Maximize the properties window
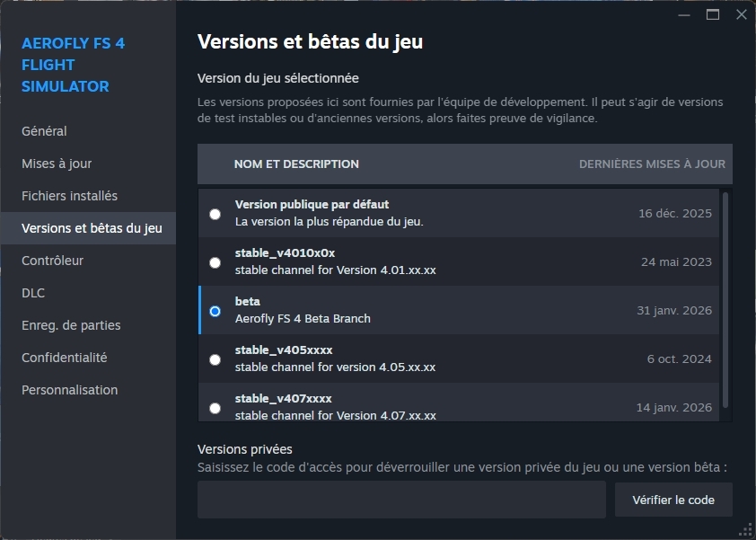This screenshot has width=756, height=540. point(713,15)
